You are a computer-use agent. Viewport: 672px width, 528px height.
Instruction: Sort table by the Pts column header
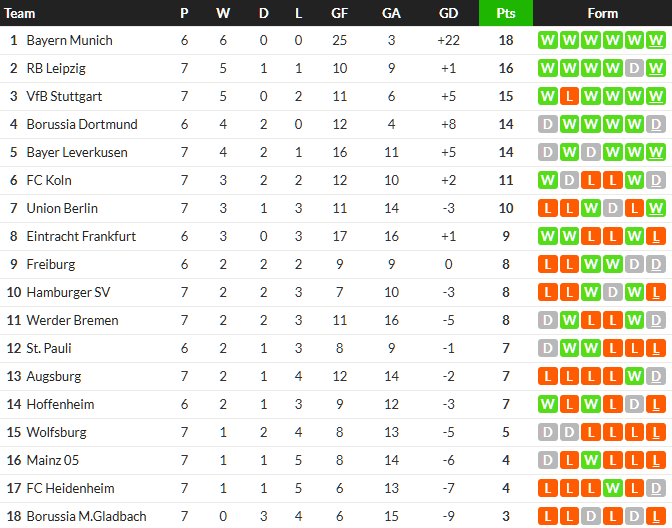[505, 13]
